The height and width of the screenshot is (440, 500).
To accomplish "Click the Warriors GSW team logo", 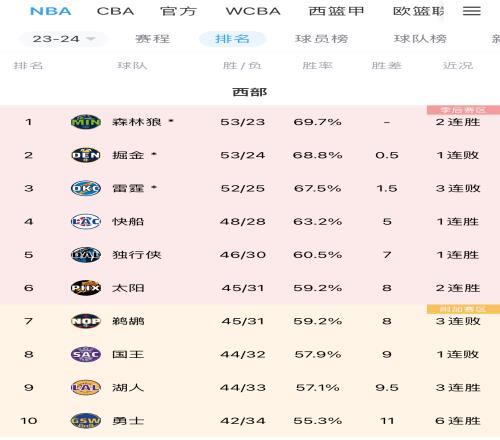I will 86,421.
